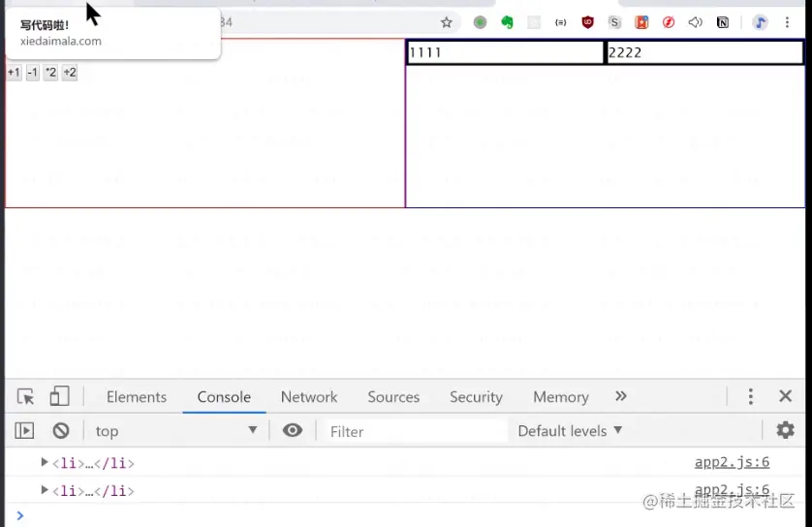The width and height of the screenshot is (812, 527).
Task: Click the curly braces extension icon
Action: pyautogui.click(x=561, y=22)
